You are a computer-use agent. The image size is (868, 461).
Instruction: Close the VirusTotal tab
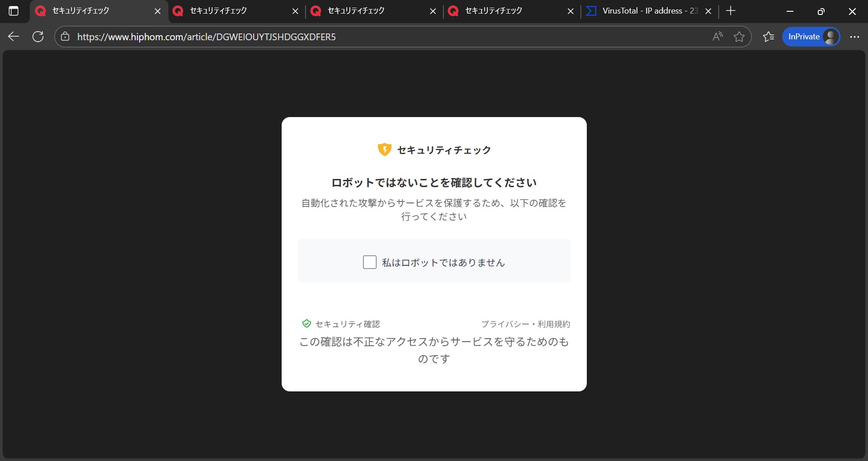coord(708,11)
